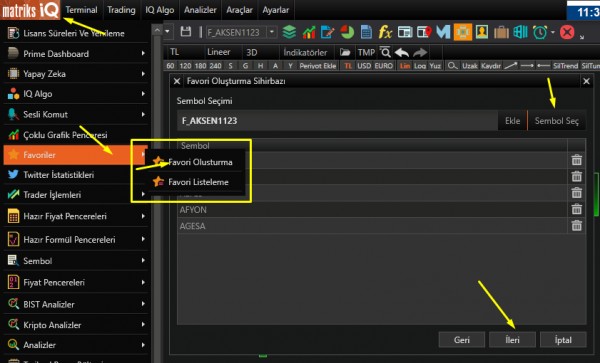
Task: Click the blue panels window icon
Action: click(x=520, y=32)
